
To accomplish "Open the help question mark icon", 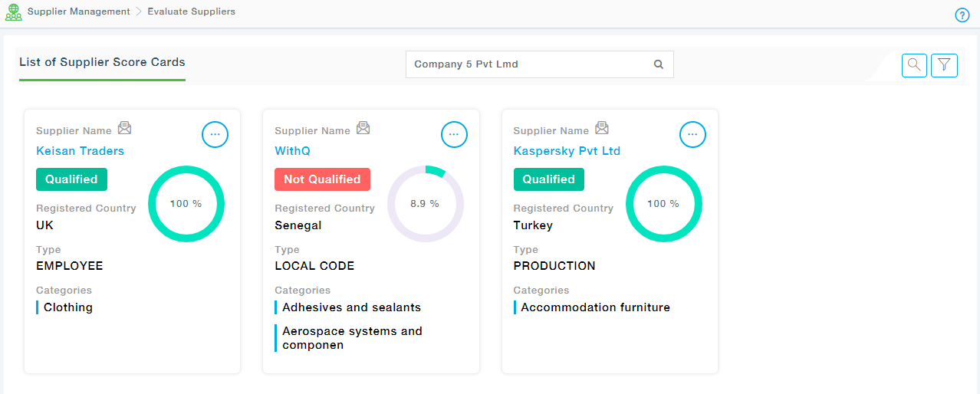I will 962,15.
